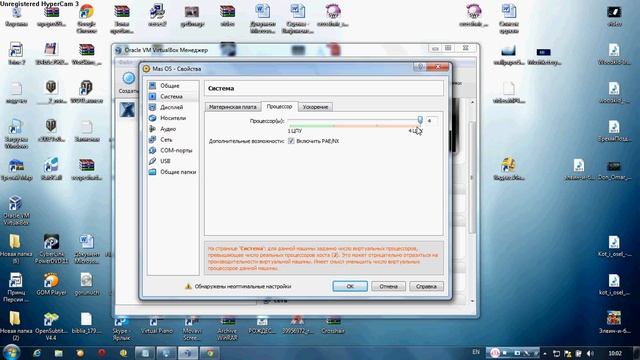This screenshot has height=360, width=640.
Task: Click the VirtualBox taskbar button
Action: pos(188,353)
